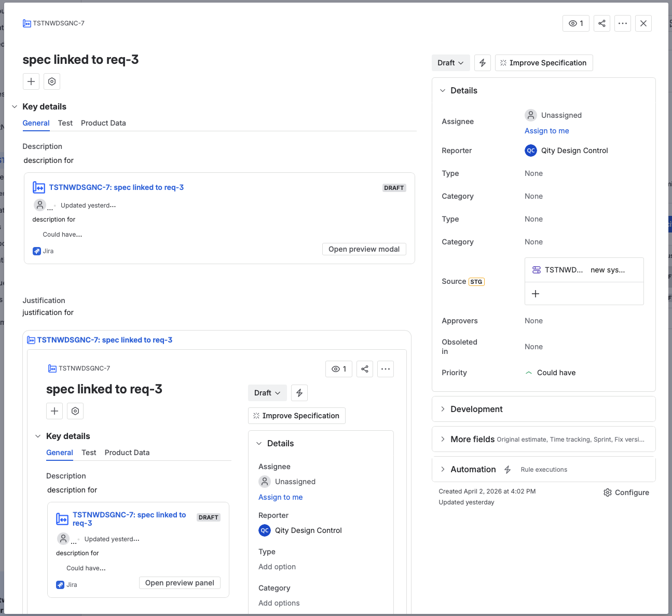
Task: Click the first Category None value
Action: point(533,196)
